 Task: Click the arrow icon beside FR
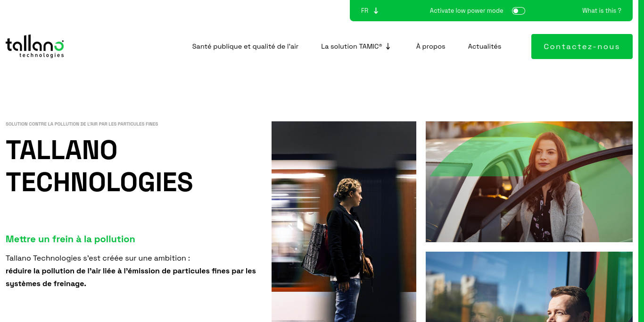tap(376, 11)
